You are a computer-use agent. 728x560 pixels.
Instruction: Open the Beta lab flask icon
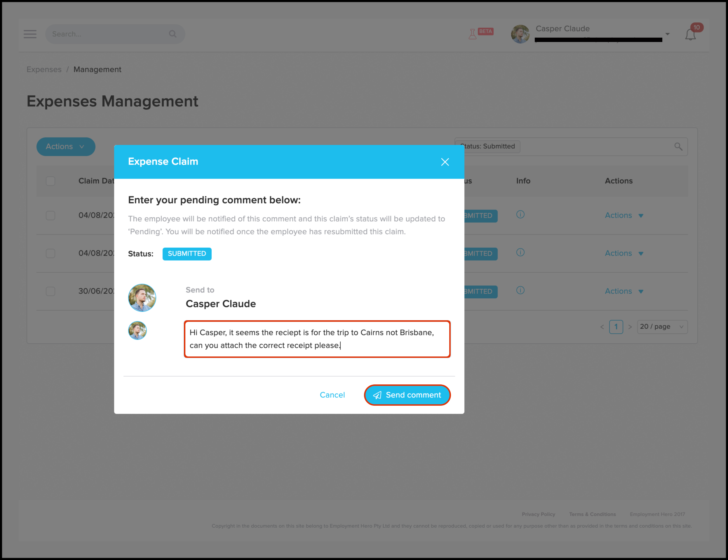[x=473, y=34]
